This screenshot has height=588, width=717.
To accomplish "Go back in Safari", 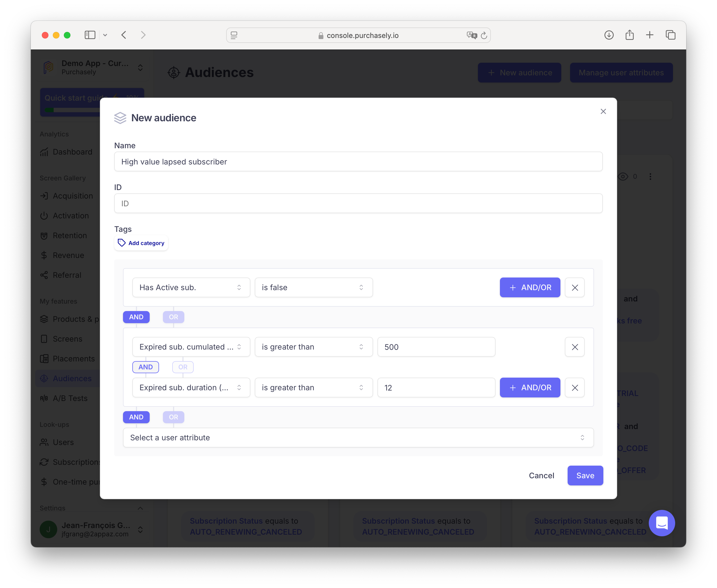I will pyautogui.click(x=124, y=35).
